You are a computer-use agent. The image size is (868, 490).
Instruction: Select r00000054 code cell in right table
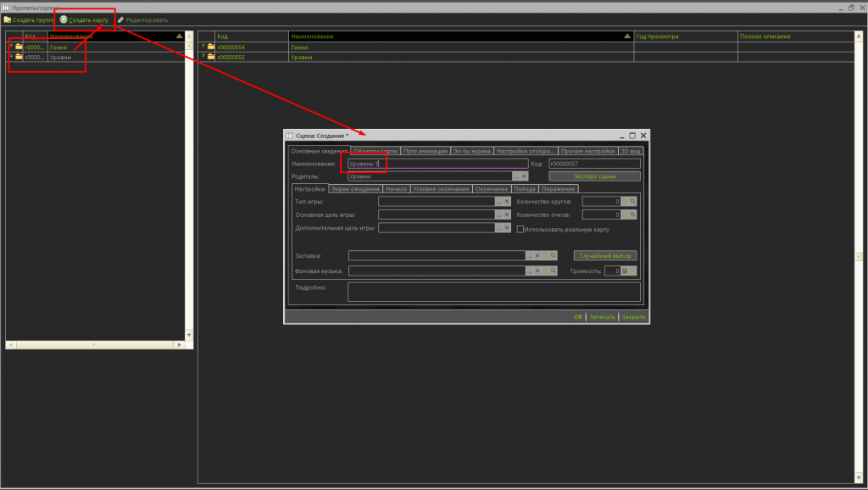(x=252, y=47)
